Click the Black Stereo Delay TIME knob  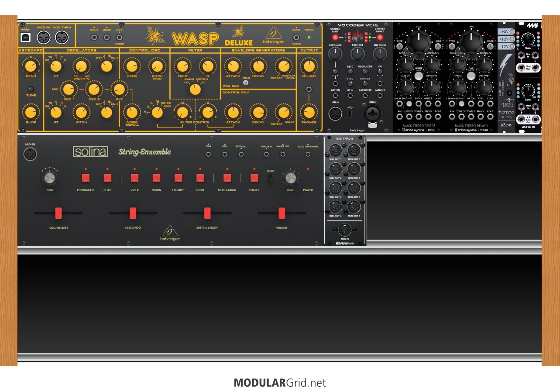(x=471, y=43)
